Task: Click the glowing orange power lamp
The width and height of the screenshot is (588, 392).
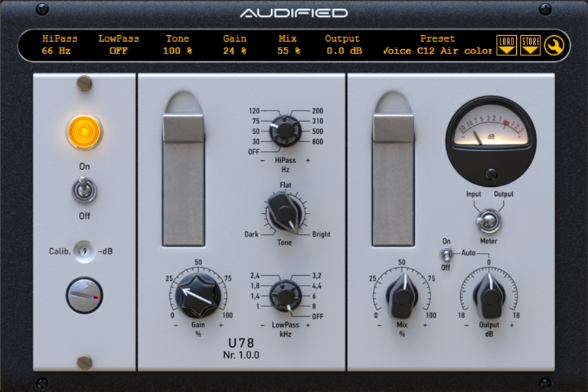Action: (84, 132)
